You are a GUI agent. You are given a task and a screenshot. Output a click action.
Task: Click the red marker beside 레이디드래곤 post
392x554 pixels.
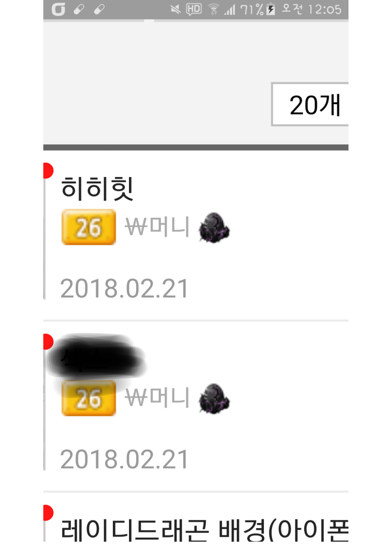pos(48,512)
